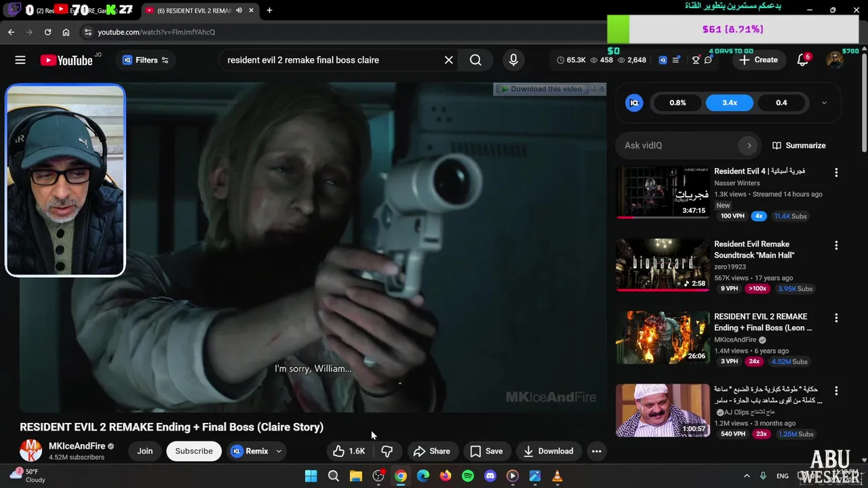Select the 0.4 vidIQ metric pill
868x488 pixels.
coord(781,103)
